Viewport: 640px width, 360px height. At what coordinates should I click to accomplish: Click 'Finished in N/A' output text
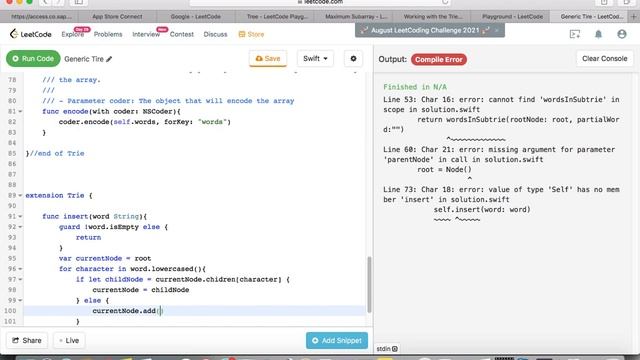[415, 87]
